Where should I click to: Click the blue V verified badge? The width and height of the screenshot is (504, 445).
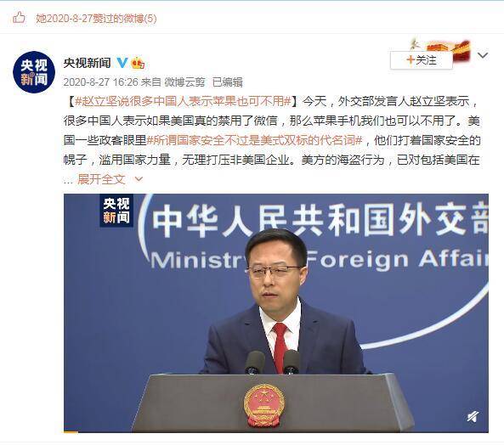122,62
